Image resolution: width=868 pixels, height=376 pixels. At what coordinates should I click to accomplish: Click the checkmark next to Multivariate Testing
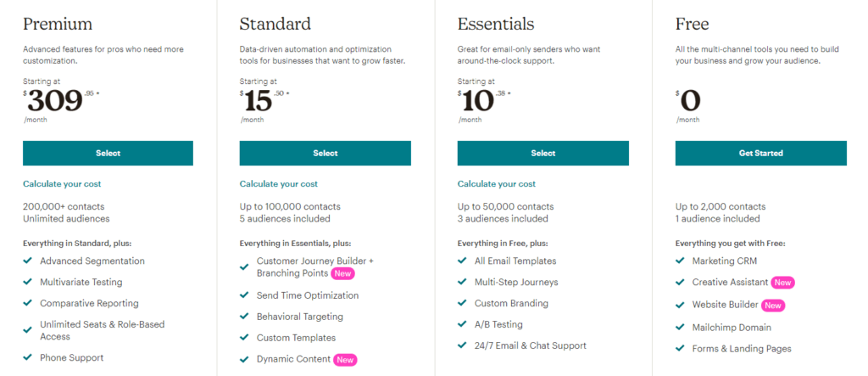click(x=27, y=282)
